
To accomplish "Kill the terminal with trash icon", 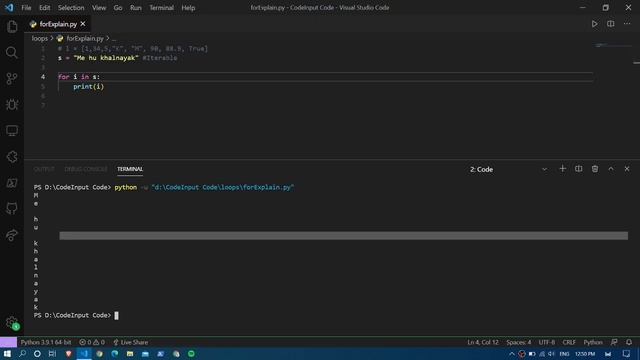I will [595, 169].
